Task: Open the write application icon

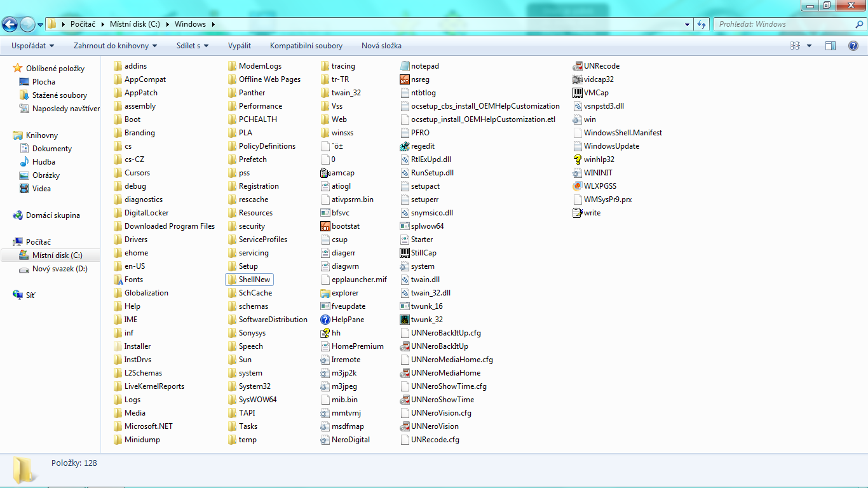Action: (578, 213)
